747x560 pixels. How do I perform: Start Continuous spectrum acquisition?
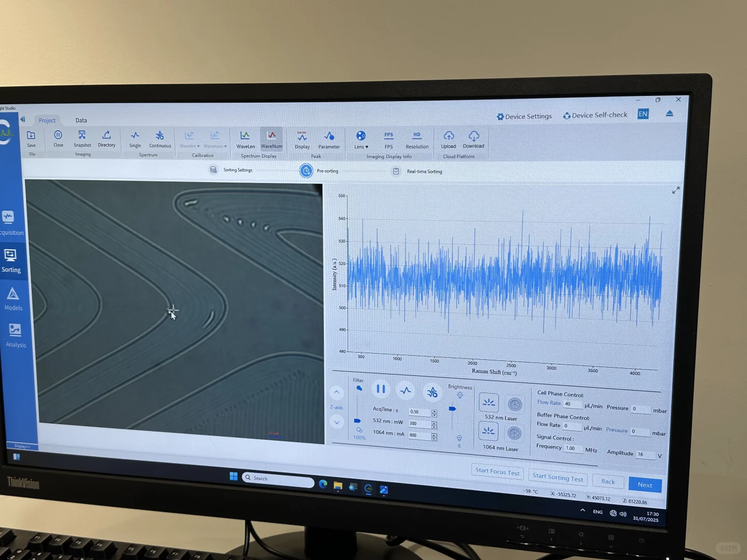tap(160, 139)
